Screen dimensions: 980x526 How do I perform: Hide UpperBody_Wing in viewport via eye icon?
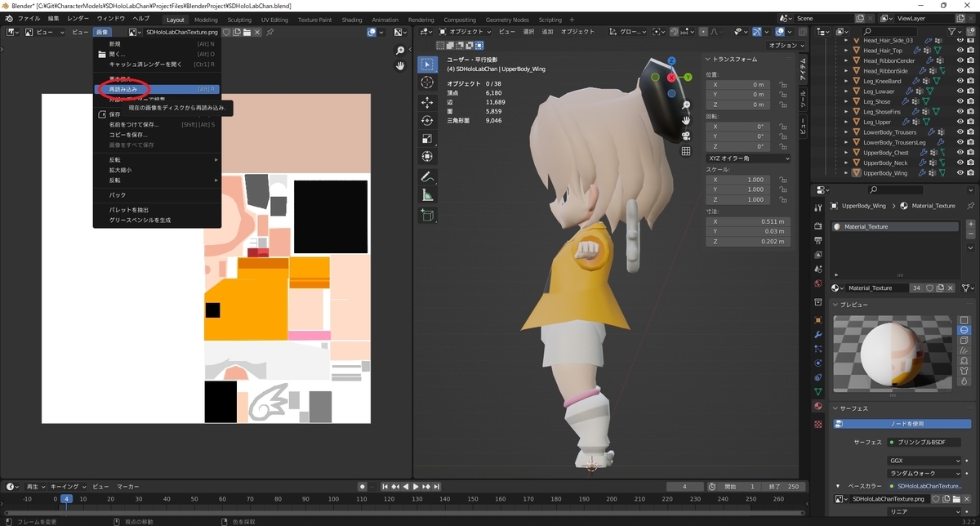pos(960,173)
